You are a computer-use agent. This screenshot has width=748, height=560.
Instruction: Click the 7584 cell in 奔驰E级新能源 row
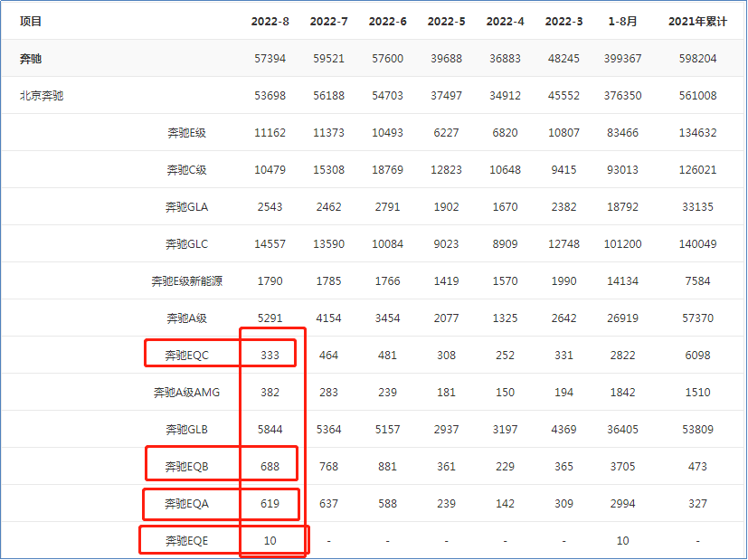[x=697, y=281]
